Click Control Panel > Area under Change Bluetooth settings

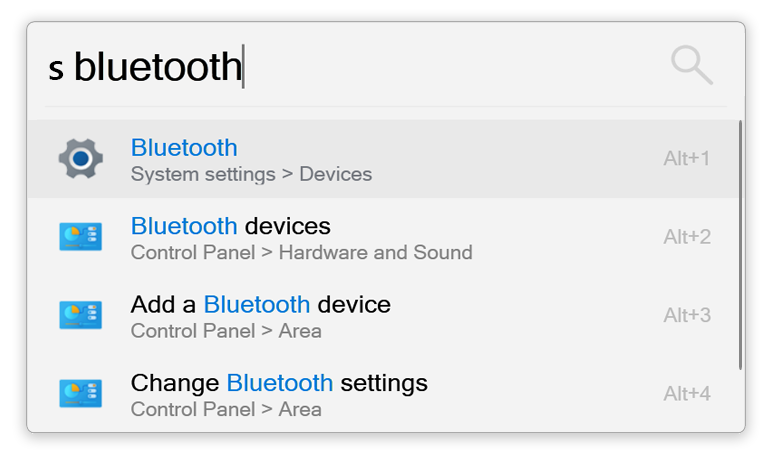point(226,408)
